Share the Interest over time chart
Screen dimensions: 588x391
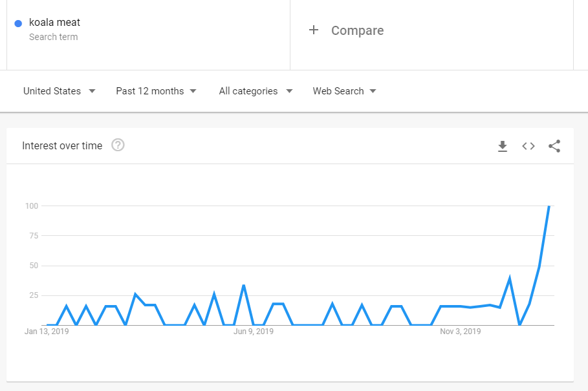click(554, 146)
